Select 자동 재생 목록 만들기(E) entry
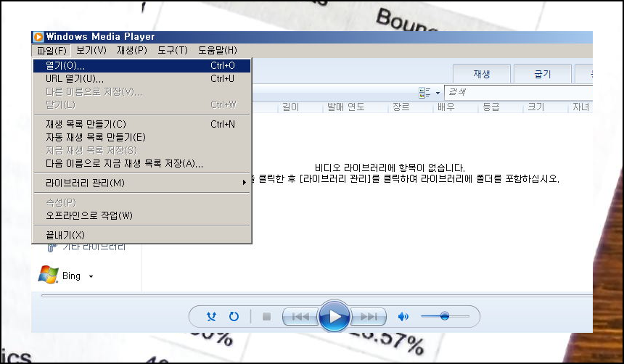 pos(141,138)
